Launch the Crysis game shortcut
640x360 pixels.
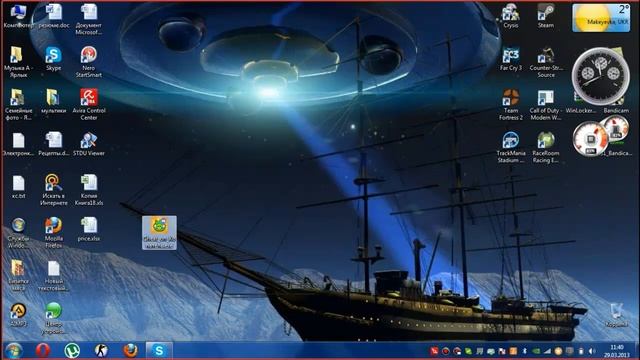(511, 16)
